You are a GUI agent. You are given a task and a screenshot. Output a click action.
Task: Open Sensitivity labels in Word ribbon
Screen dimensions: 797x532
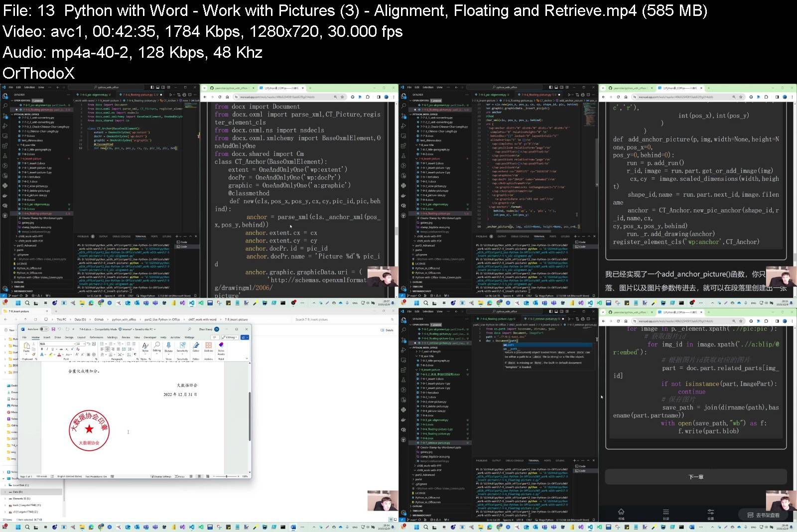[x=182, y=348]
